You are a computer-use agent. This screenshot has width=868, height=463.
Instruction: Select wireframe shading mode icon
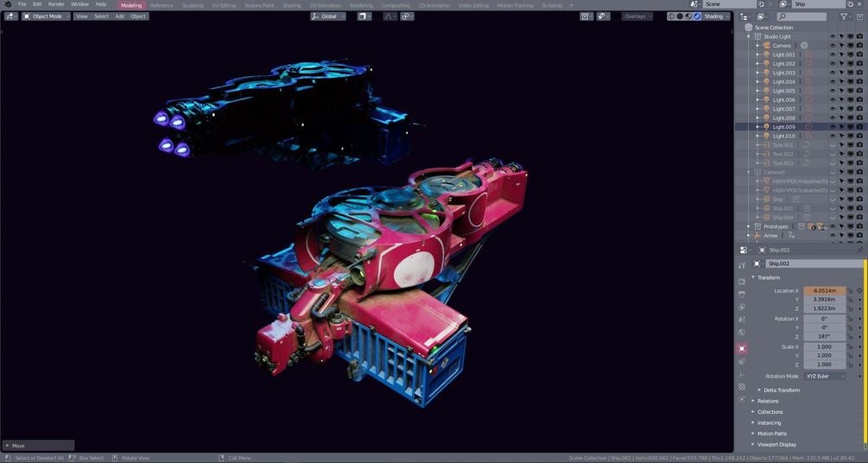pos(671,16)
